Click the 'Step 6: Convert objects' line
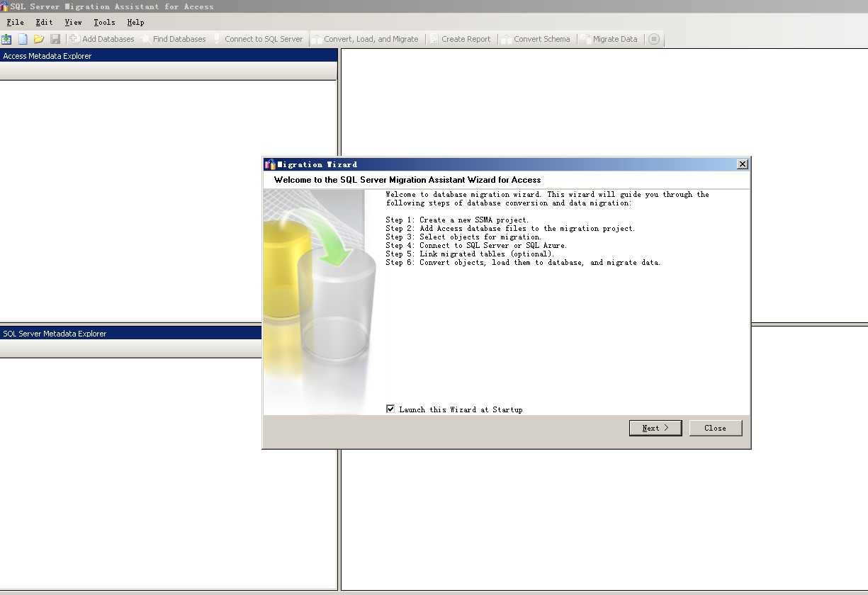This screenshot has width=868, height=595. [x=523, y=262]
